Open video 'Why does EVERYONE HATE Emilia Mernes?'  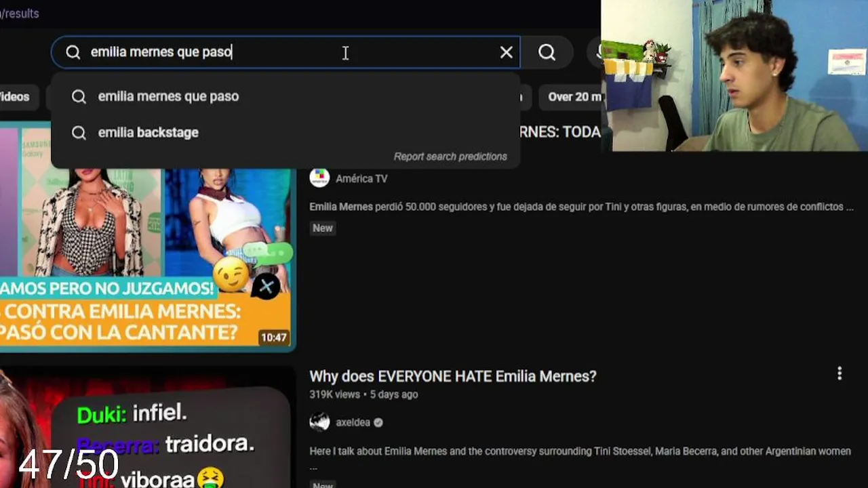[x=453, y=376]
